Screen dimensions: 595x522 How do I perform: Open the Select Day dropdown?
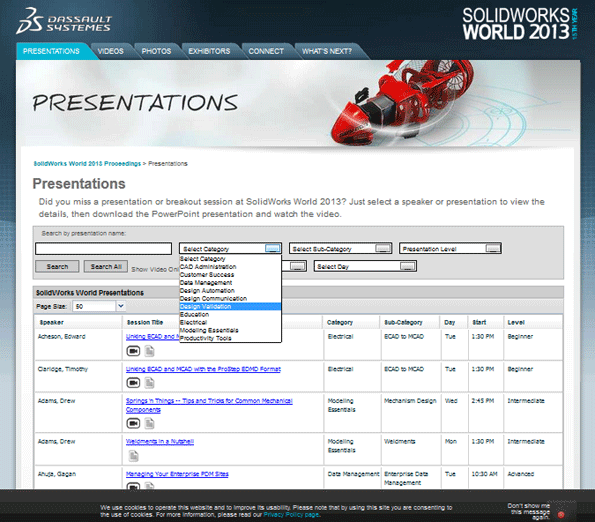365,266
